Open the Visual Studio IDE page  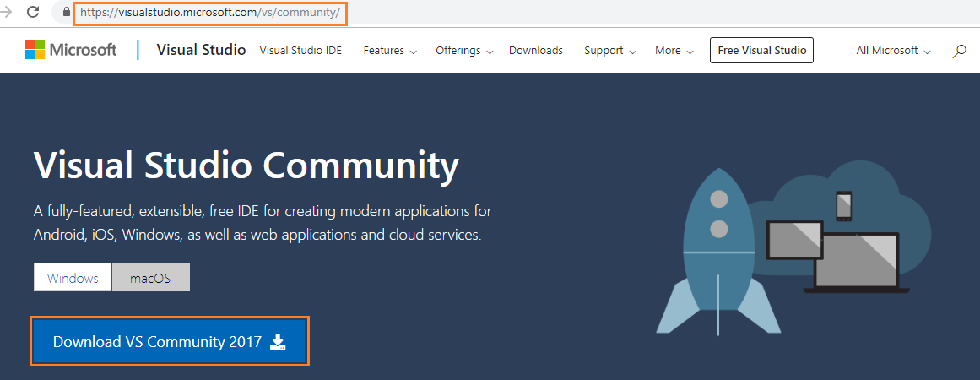click(x=300, y=51)
